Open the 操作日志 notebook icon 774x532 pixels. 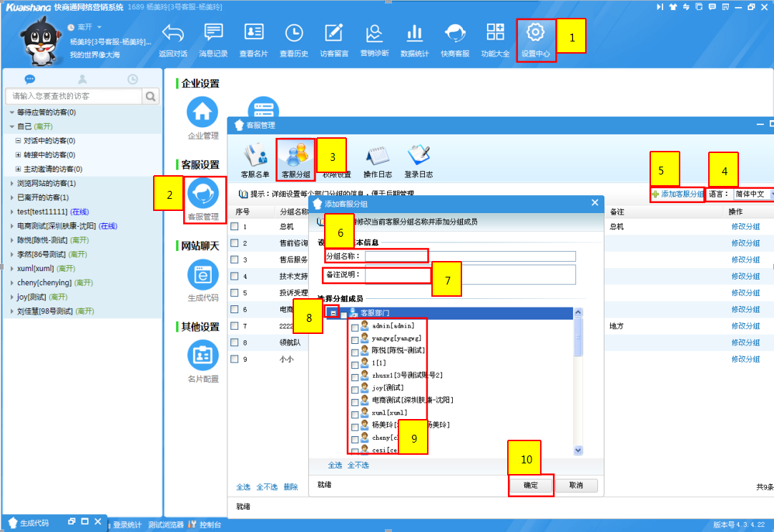pos(377,156)
